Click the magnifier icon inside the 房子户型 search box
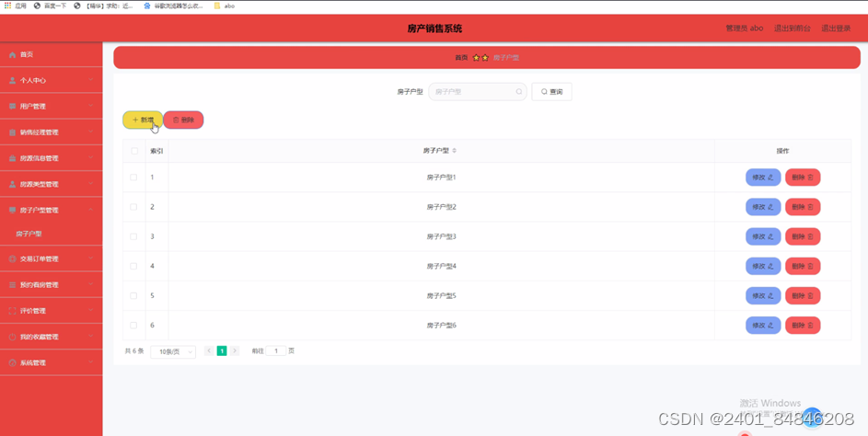868x436 pixels. pyautogui.click(x=519, y=92)
